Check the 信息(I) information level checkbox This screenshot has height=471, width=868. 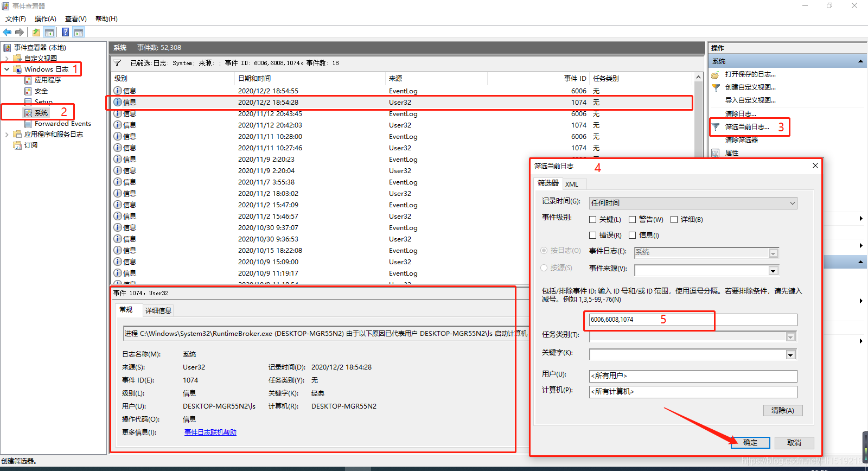point(633,235)
